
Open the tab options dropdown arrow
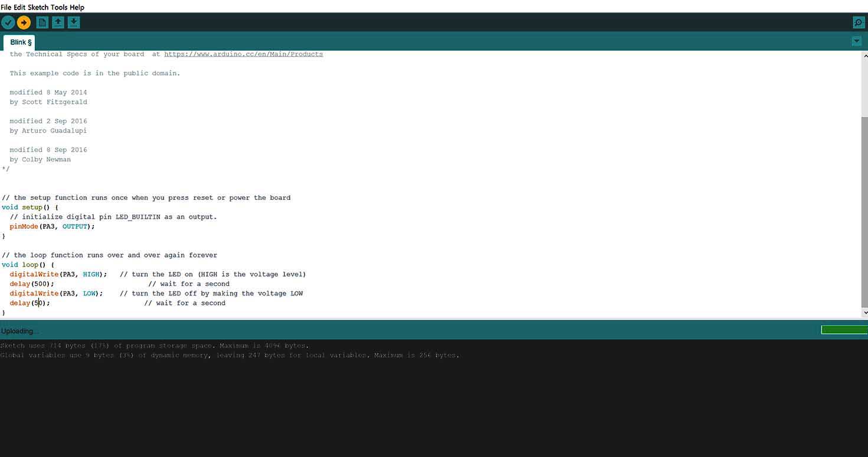tap(856, 41)
